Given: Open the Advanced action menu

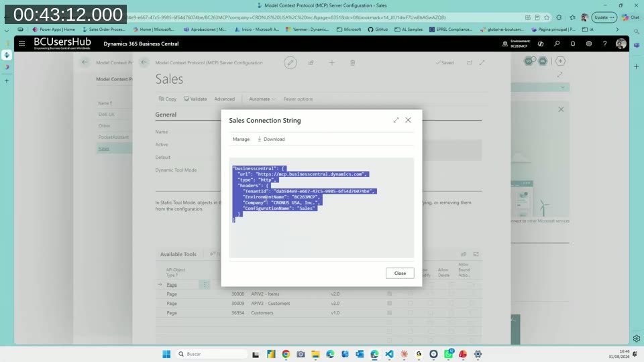Looking at the screenshot, I should [224, 99].
